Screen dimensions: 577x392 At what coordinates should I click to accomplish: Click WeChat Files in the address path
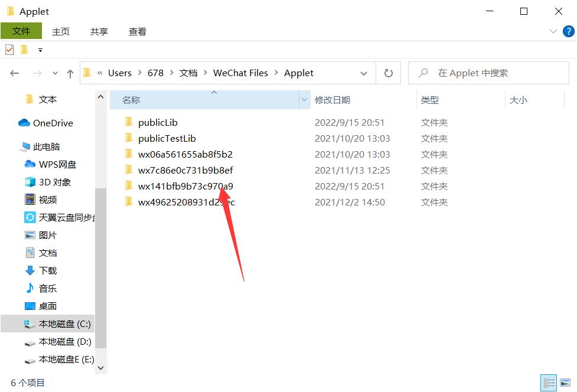pyautogui.click(x=240, y=73)
